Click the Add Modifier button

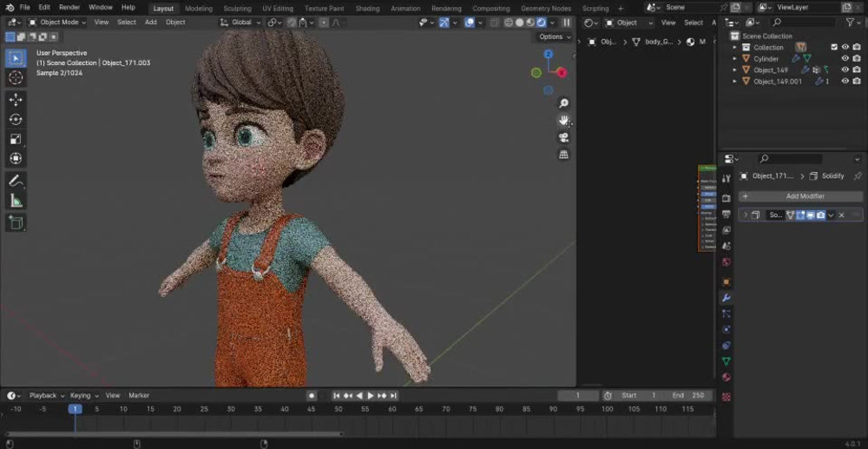pyautogui.click(x=800, y=196)
